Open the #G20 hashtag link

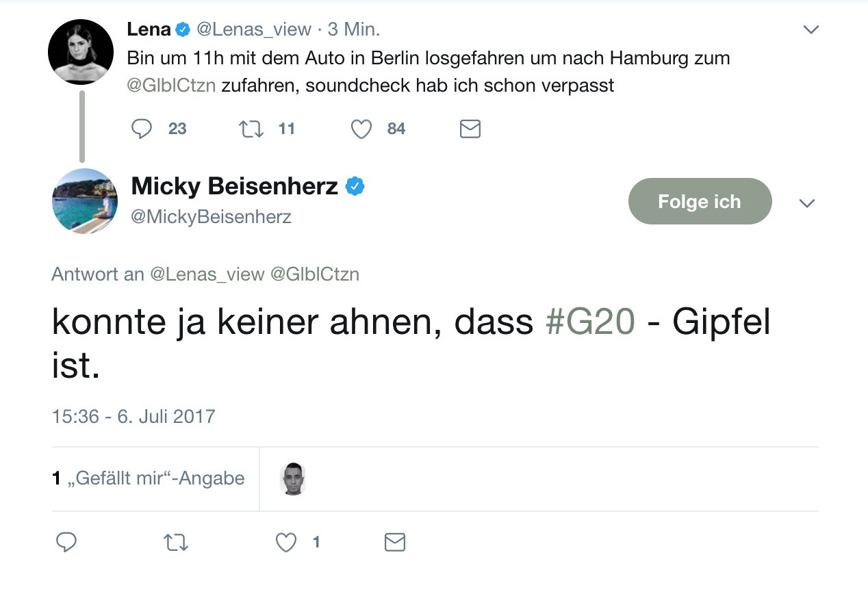tap(589, 323)
